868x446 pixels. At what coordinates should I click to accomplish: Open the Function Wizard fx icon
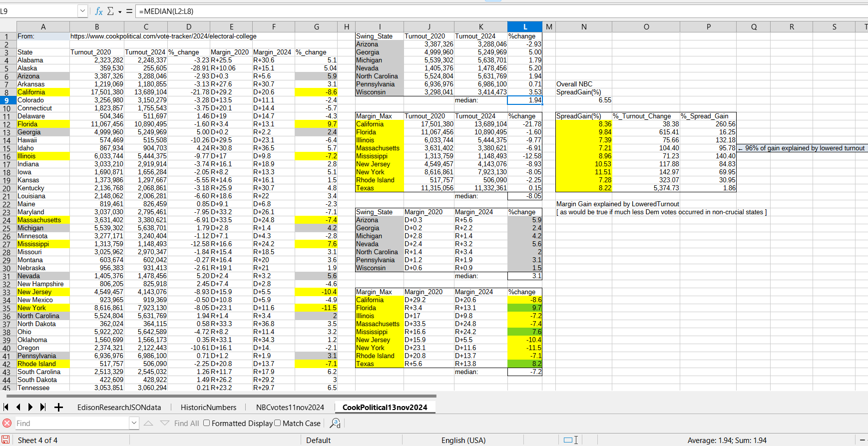pyautogui.click(x=98, y=11)
